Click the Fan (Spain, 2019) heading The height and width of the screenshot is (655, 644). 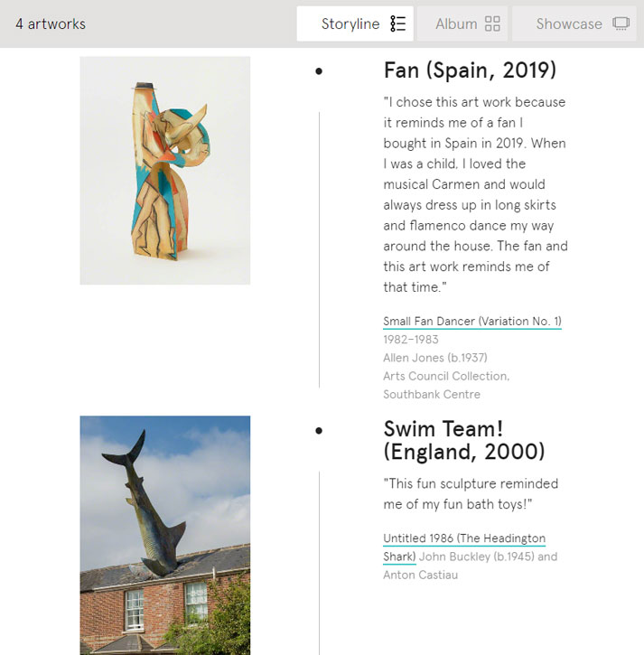coord(470,70)
